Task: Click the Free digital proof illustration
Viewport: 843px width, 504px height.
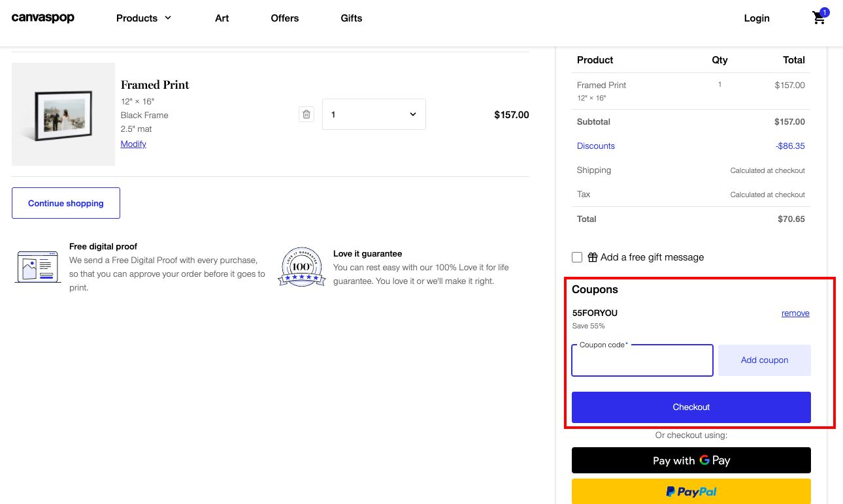Action: tap(38, 266)
